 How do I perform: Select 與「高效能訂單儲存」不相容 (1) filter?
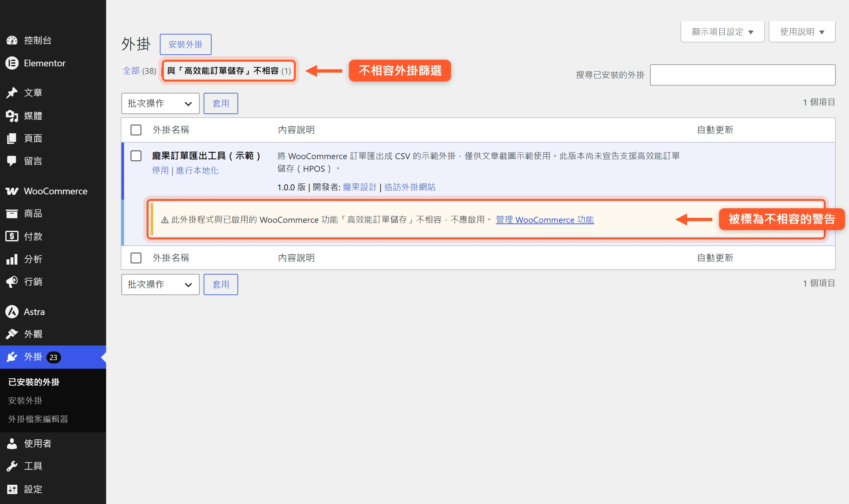(x=229, y=71)
